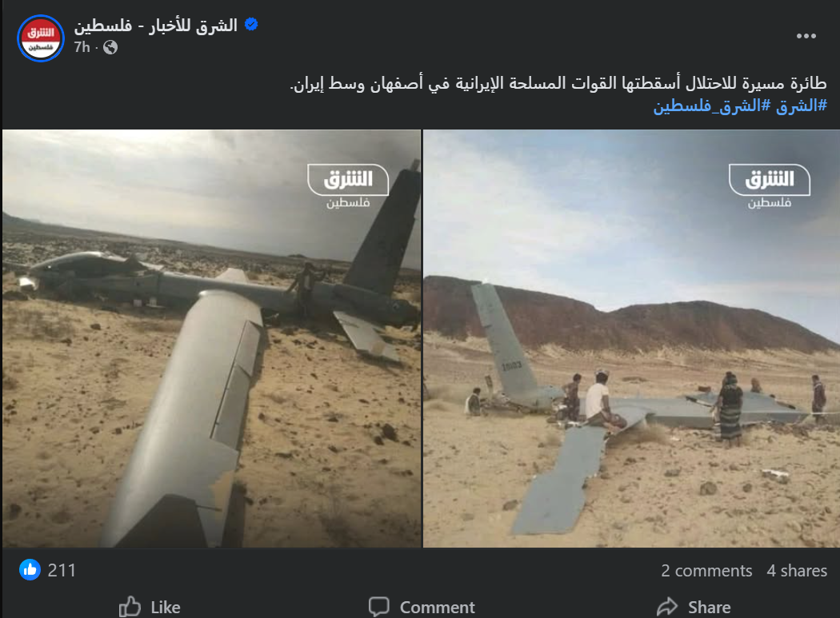Click the page profile picture logo
The height and width of the screenshot is (618, 840).
click(41, 38)
